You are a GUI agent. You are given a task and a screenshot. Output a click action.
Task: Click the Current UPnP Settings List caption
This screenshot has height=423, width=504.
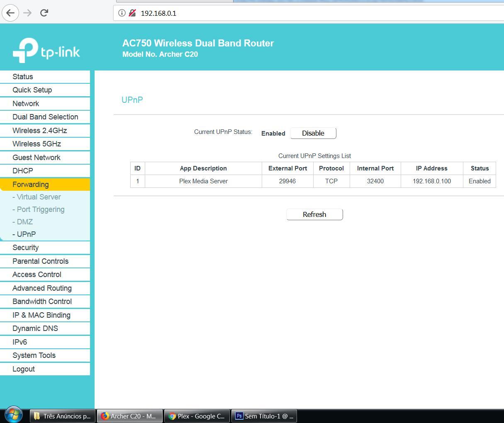tap(314, 156)
